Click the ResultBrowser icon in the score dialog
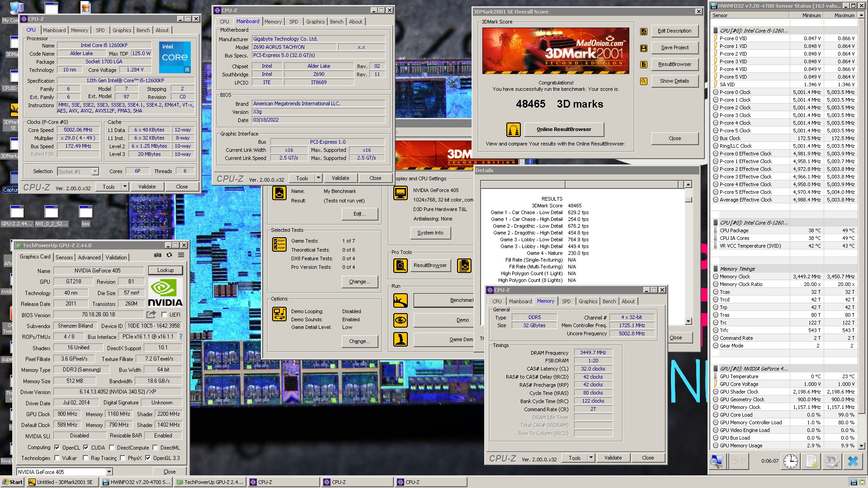The image size is (868, 488). [644, 65]
